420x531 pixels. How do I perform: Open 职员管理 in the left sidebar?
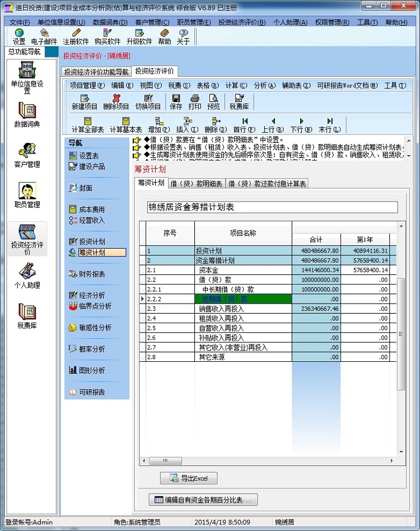pos(27,195)
